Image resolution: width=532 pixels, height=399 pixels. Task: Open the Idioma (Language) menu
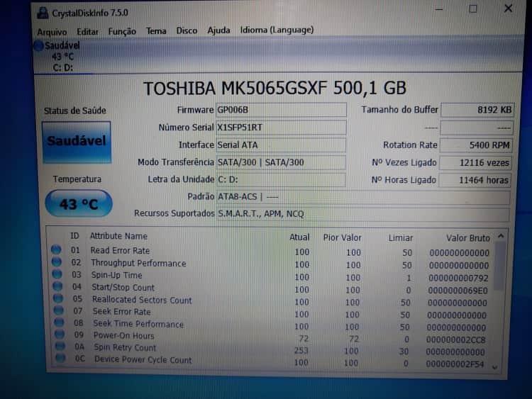click(277, 30)
